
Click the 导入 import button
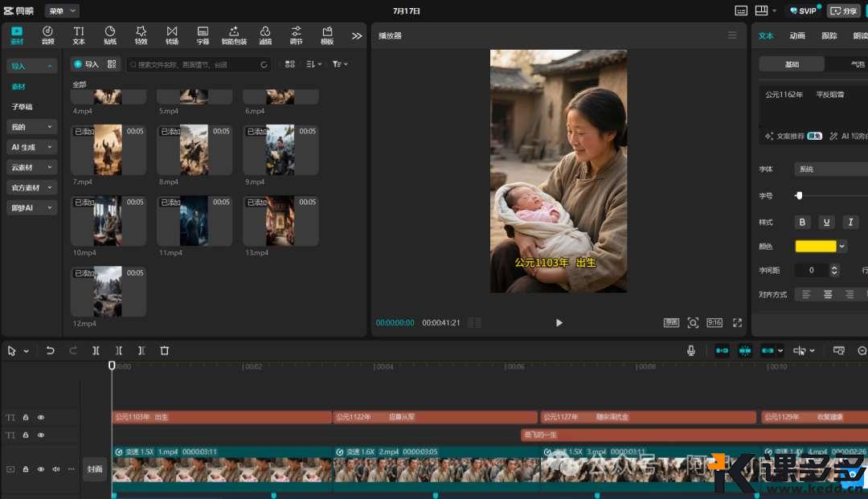coord(86,63)
